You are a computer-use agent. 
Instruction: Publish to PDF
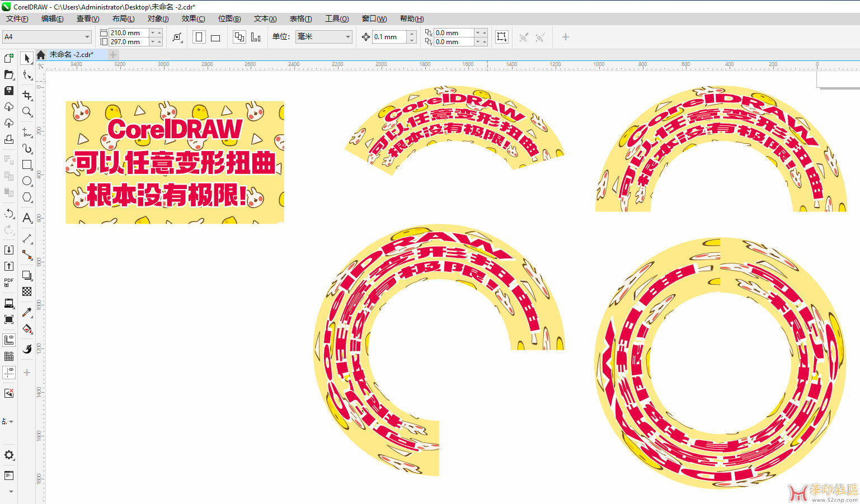(9, 282)
